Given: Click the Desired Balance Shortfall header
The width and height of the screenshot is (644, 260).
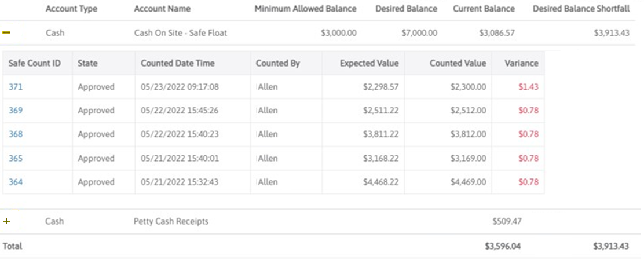Looking at the screenshot, I should click(x=581, y=9).
